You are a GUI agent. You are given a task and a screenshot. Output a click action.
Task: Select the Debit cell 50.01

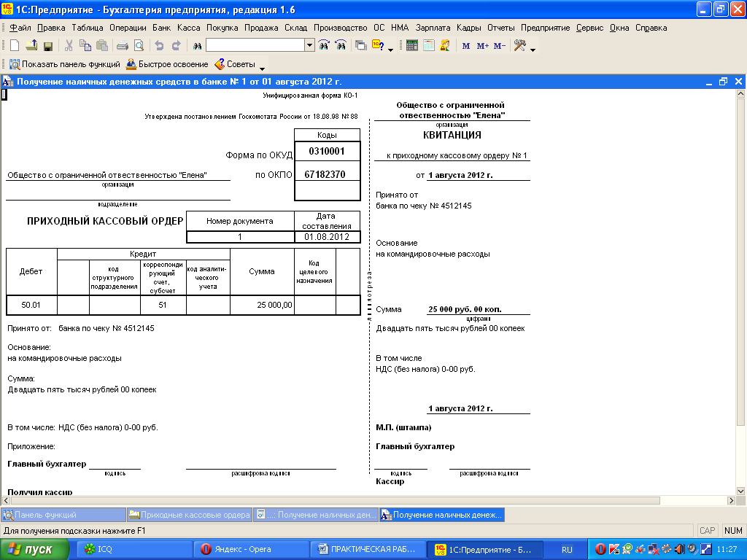(31, 305)
